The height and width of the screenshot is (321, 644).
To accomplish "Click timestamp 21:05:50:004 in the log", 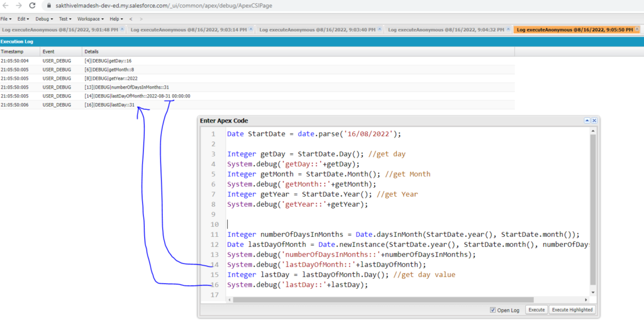I will [x=15, y=61].
